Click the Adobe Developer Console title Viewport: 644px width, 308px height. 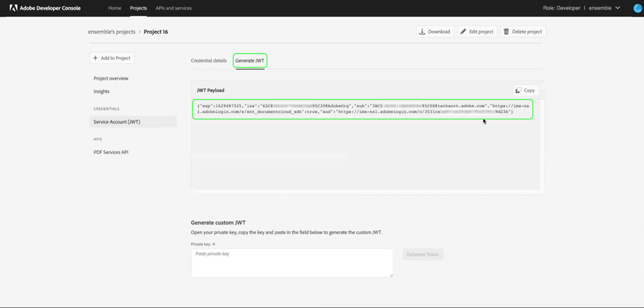[x=50, y=8]
